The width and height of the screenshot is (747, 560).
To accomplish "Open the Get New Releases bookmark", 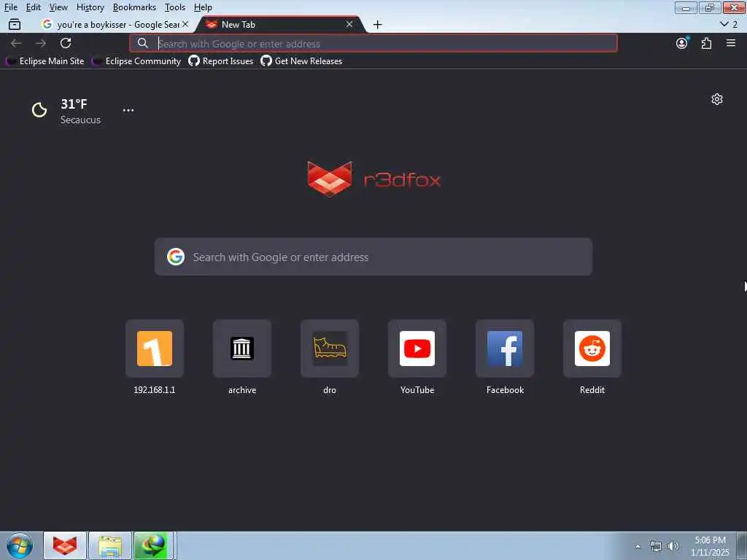I will pyautogui.click(x=301, y=61).
